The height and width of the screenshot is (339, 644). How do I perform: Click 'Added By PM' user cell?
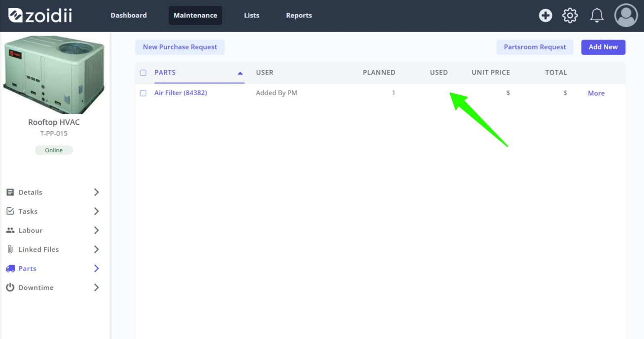[276, 93]
